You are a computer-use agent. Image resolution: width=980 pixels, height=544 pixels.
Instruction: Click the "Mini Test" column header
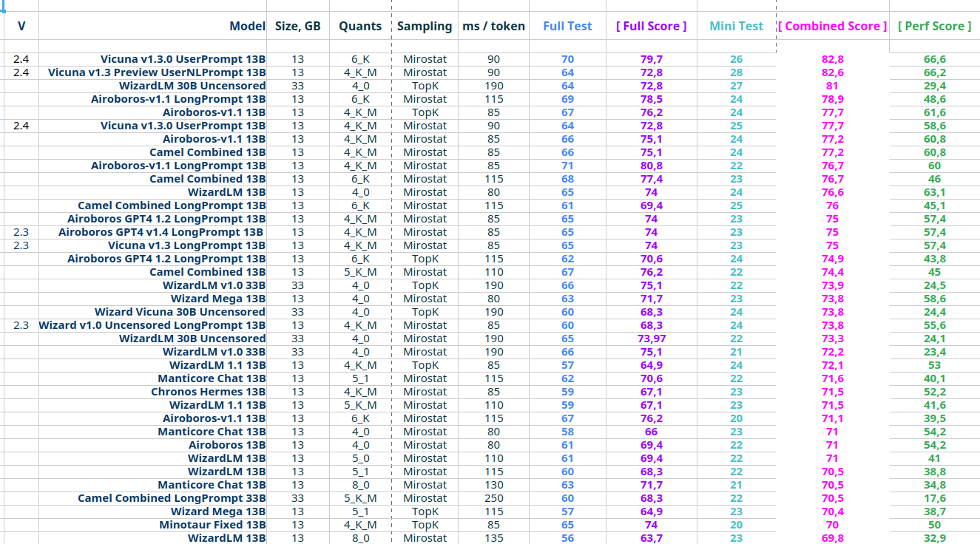click(736, 26)
